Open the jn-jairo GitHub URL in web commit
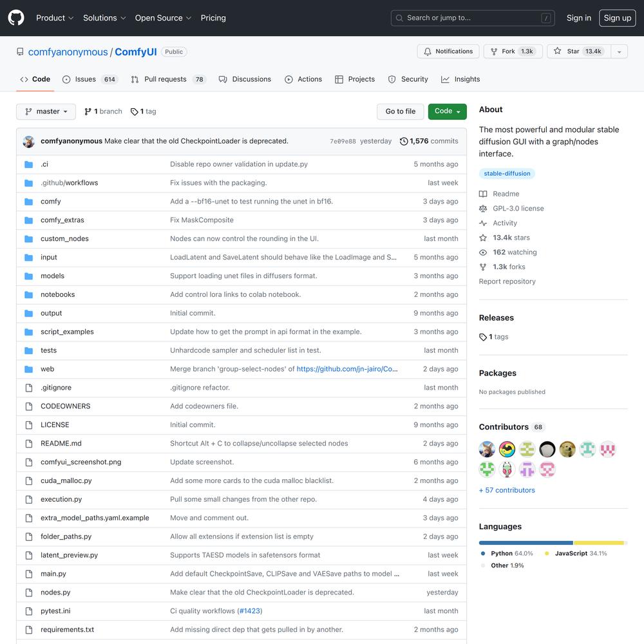 347,369
